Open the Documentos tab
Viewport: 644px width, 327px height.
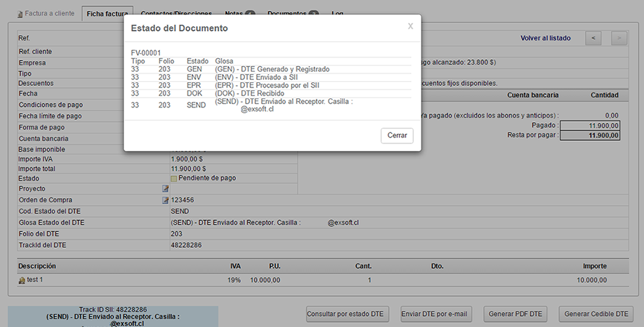tap(292, 13)
